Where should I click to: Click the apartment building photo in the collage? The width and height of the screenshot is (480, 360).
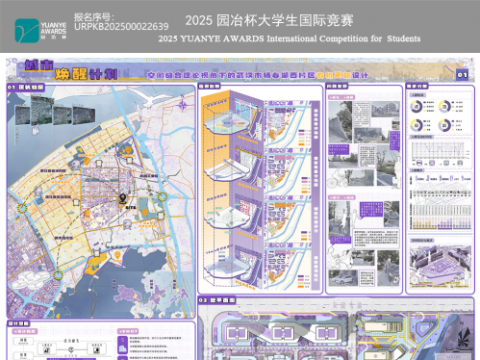[x=386, y=109]
